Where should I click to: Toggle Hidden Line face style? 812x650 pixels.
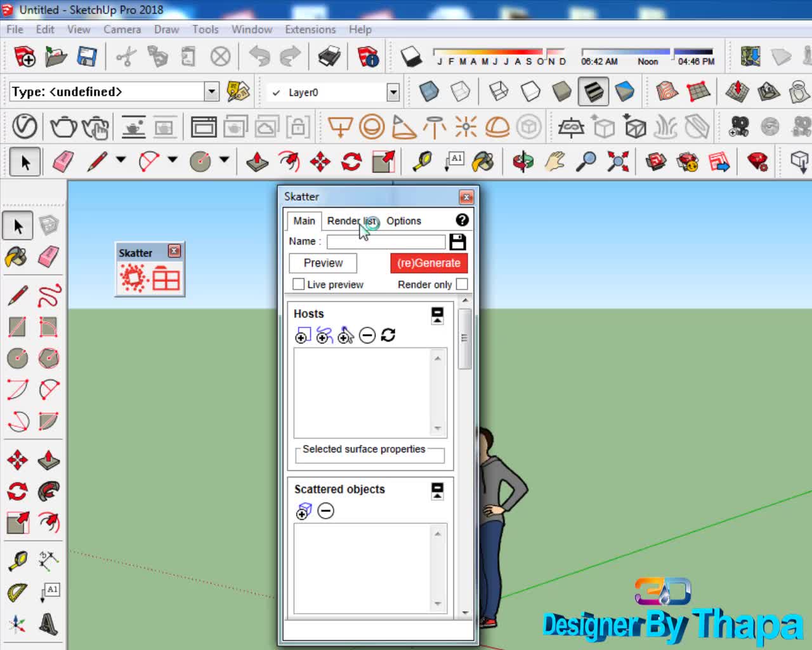[x=530, y=92]
